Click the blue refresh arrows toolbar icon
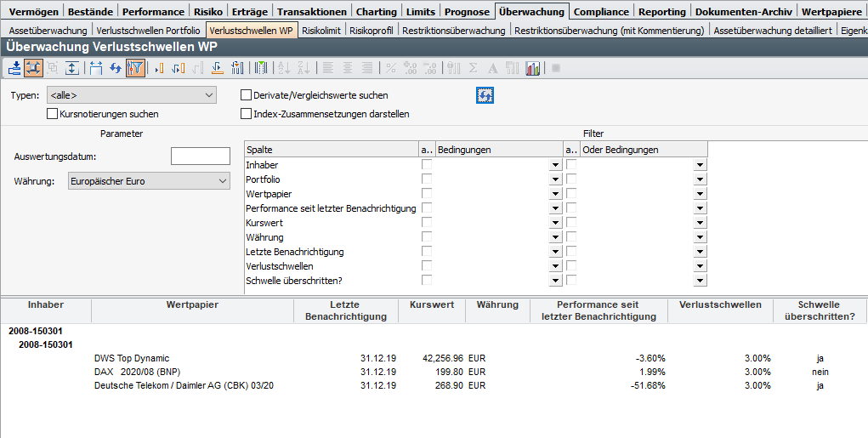The width and height of the screenshot is (868, 438). point(116,68)
